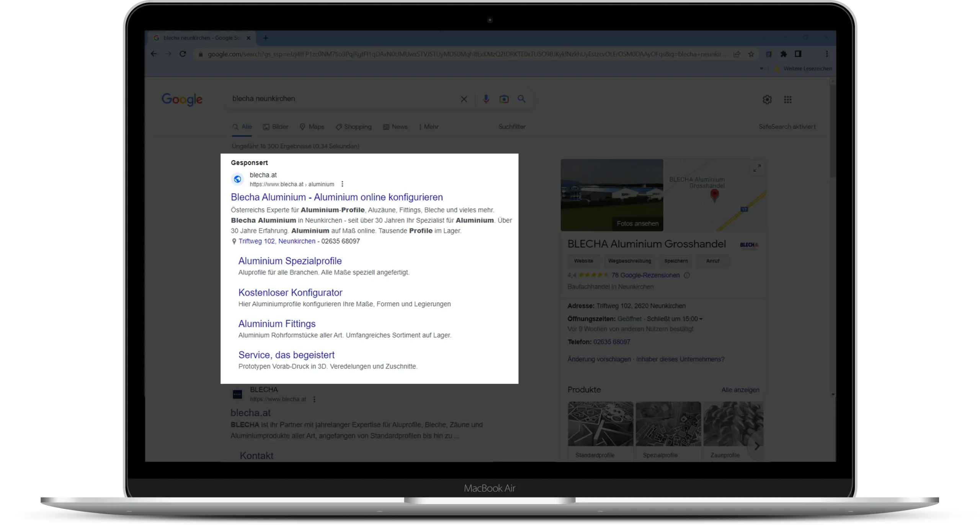The height and width of the screenshot is (525, 980).
Task: Reload the page in browser toolbar
Action: pyautogui.click(x=183, y=54)
